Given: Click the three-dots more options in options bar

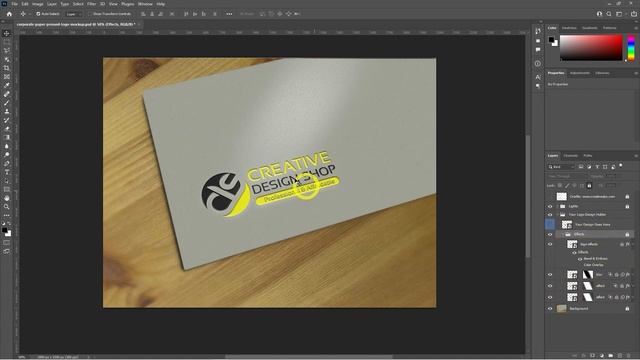Looking at the screenshot, I should 229,14.
